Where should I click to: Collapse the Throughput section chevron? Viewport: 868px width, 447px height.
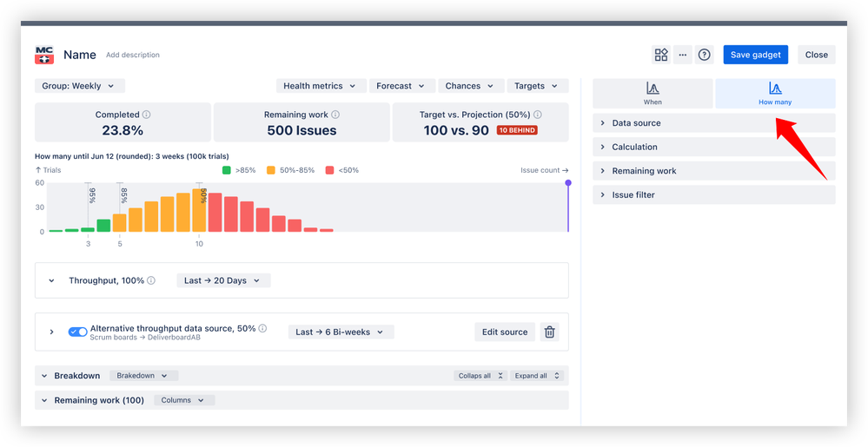51,280
